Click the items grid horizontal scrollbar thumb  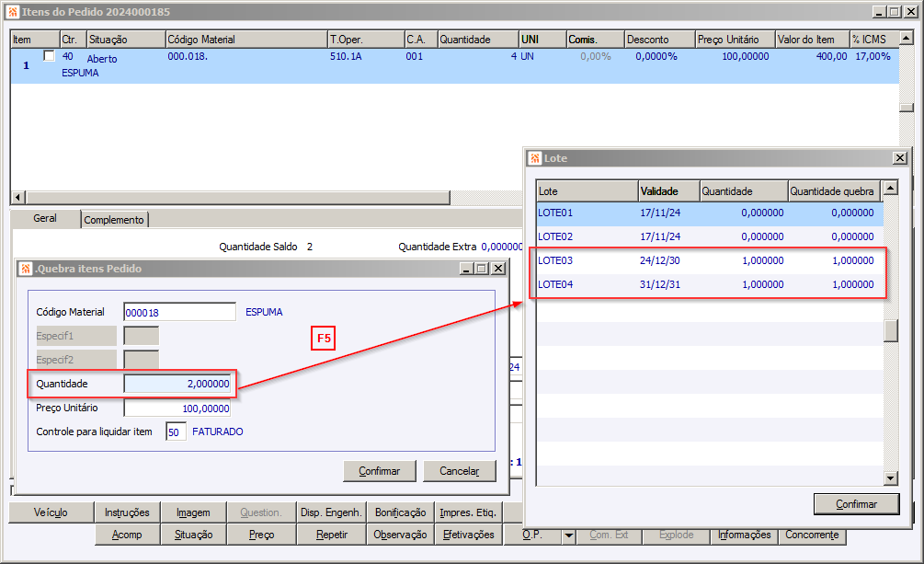click(x=238, y=197)
